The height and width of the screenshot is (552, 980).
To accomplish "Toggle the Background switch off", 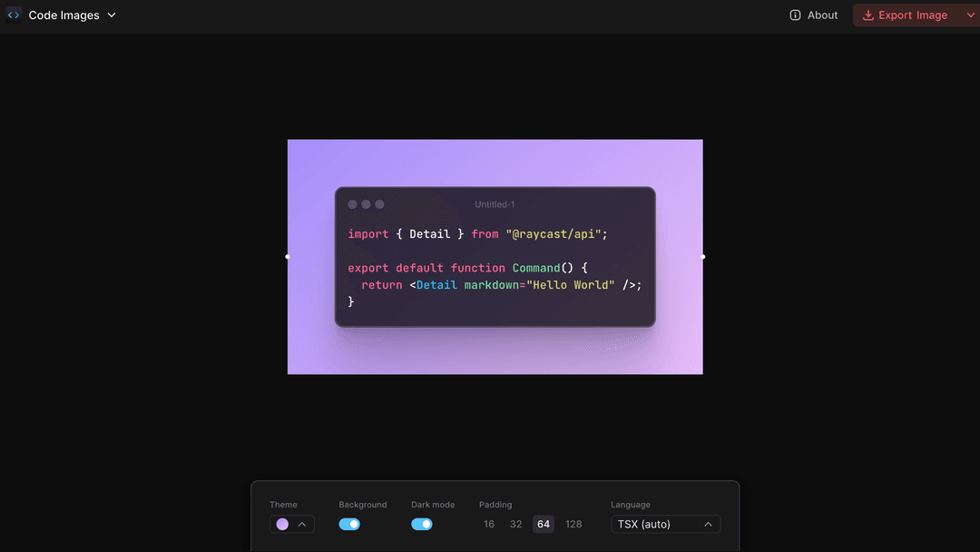I will point(349,524).
